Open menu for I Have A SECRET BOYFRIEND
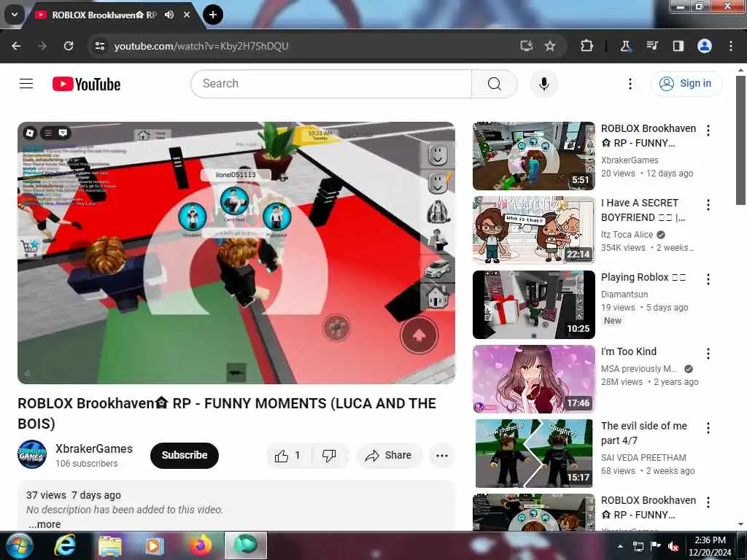 [708, 205]
